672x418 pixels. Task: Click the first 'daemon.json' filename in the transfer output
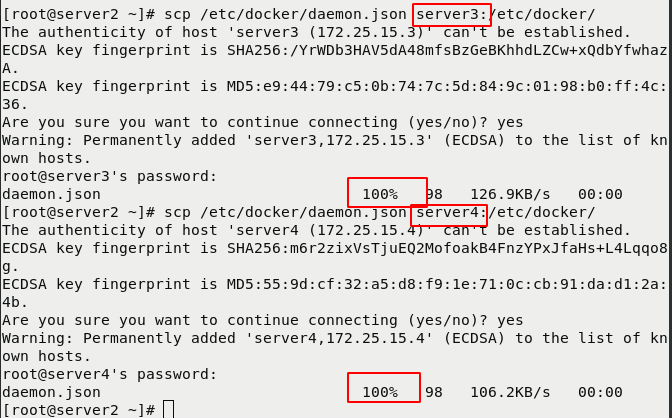(51, 195)
